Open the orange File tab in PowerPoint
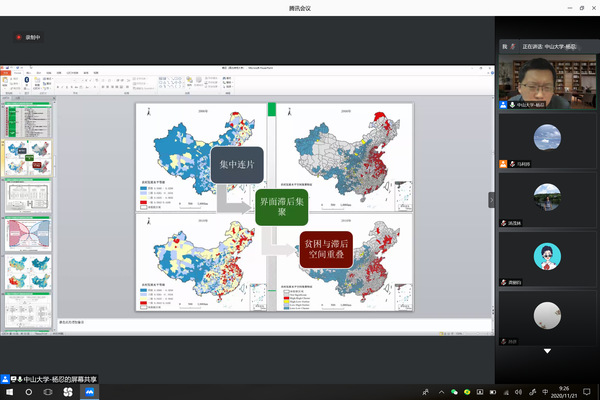This screenshot has width=600, height=400. [x=6, y=72]
